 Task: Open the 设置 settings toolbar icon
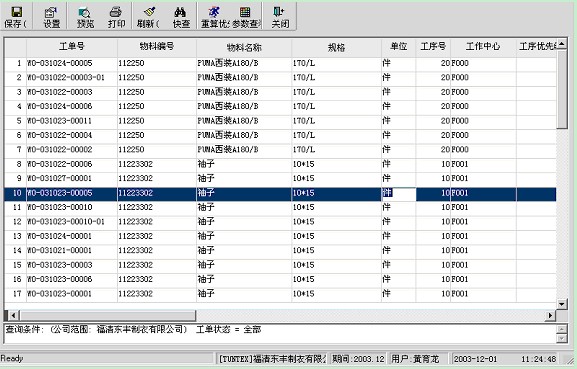51,17
